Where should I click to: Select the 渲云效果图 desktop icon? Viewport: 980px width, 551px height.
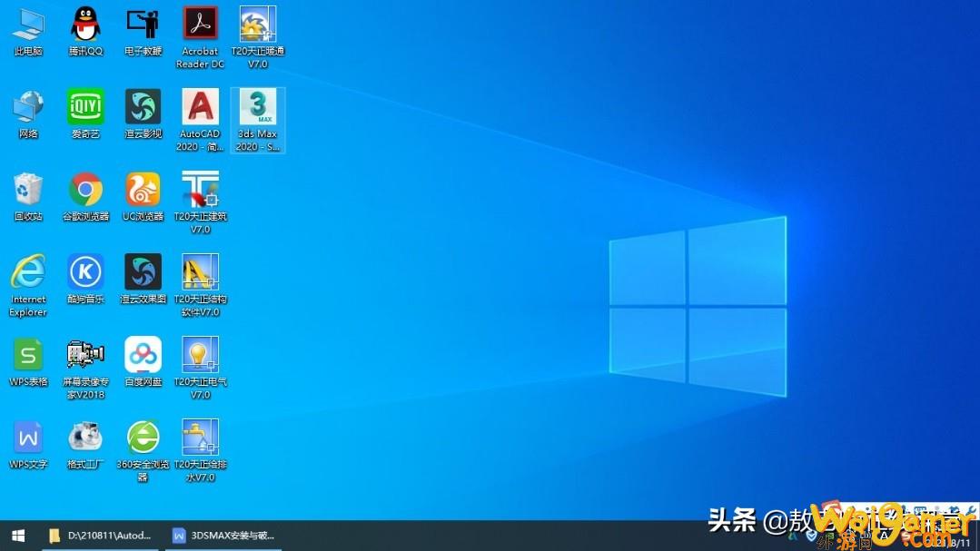144,280
